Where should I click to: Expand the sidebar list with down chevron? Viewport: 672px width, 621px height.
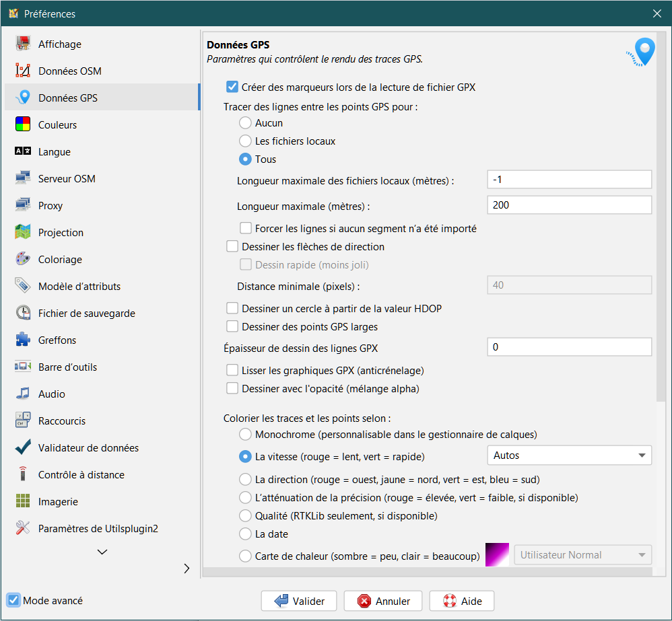[x=102, y=552]
